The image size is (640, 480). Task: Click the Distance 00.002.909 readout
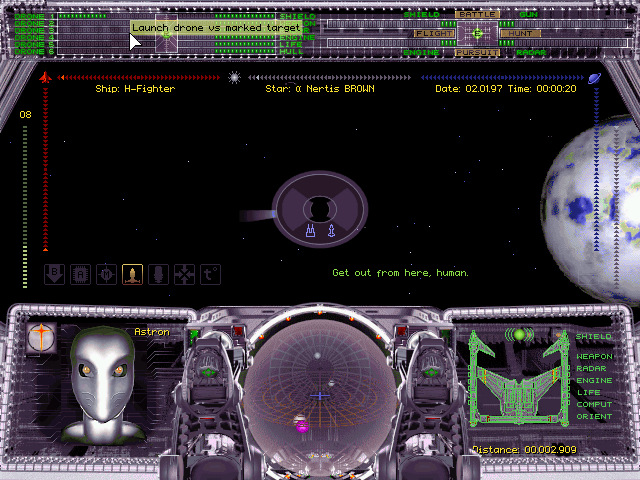tap(524, 450)
